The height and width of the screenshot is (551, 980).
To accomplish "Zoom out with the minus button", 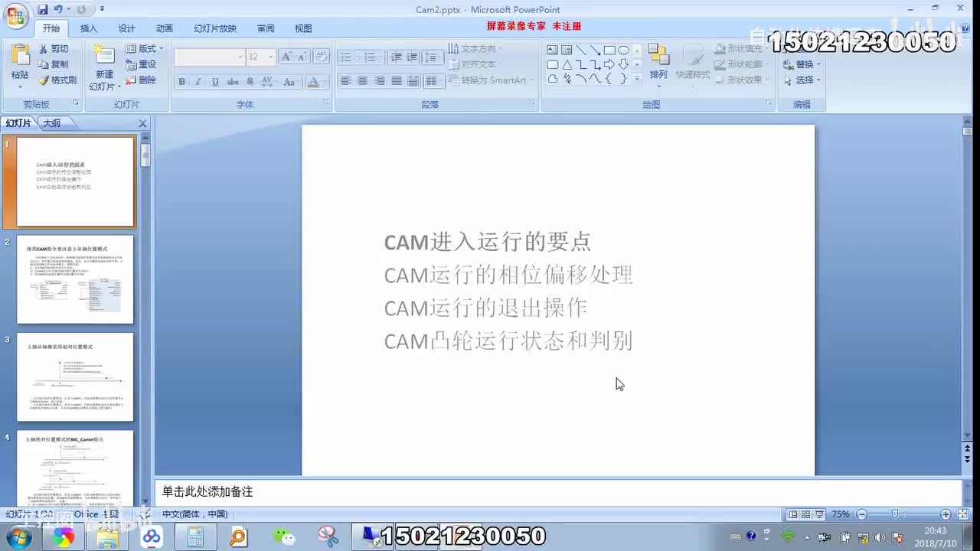I will [862, 514].
